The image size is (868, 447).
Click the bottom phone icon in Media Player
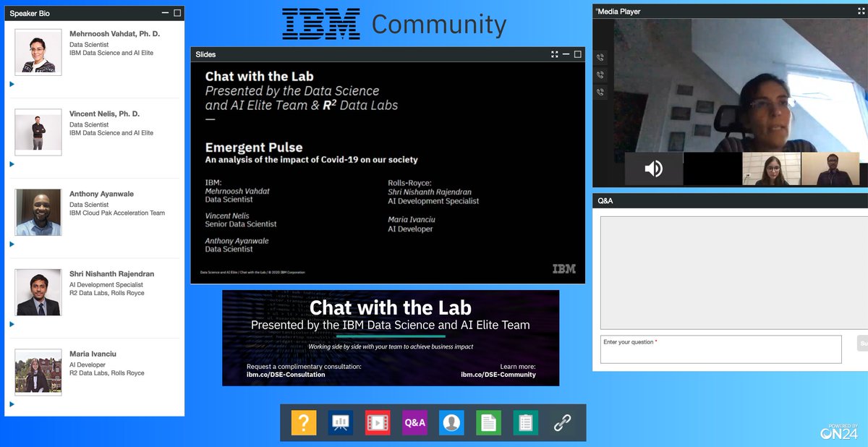click(600, 93)
